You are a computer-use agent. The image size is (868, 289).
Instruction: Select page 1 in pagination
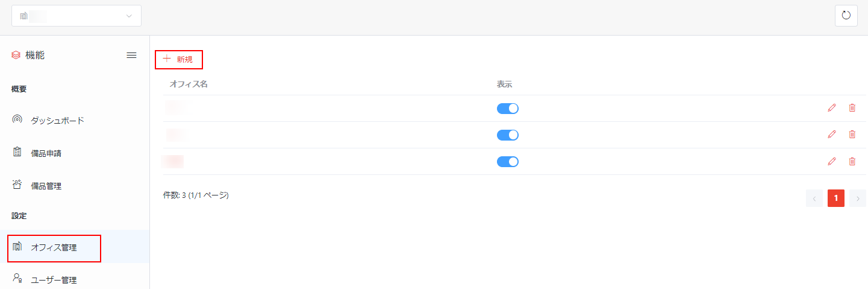(836, 198)
